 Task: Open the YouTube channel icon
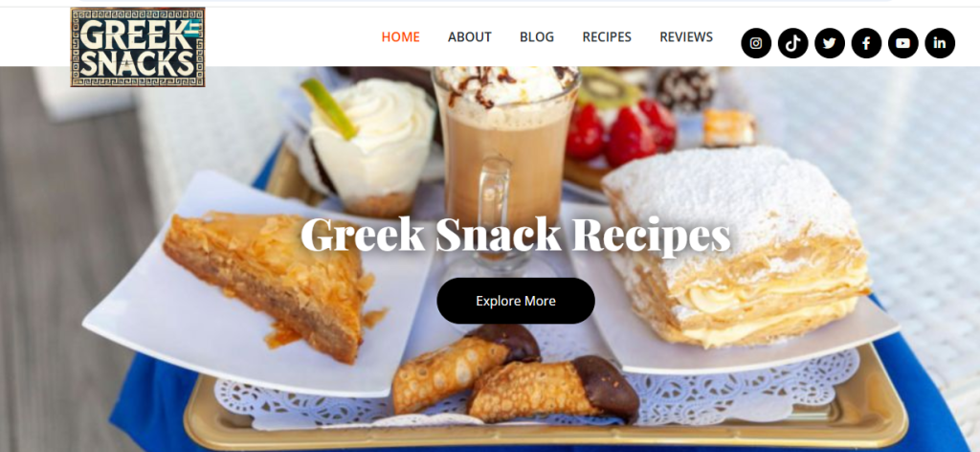[x=903, y=43]
